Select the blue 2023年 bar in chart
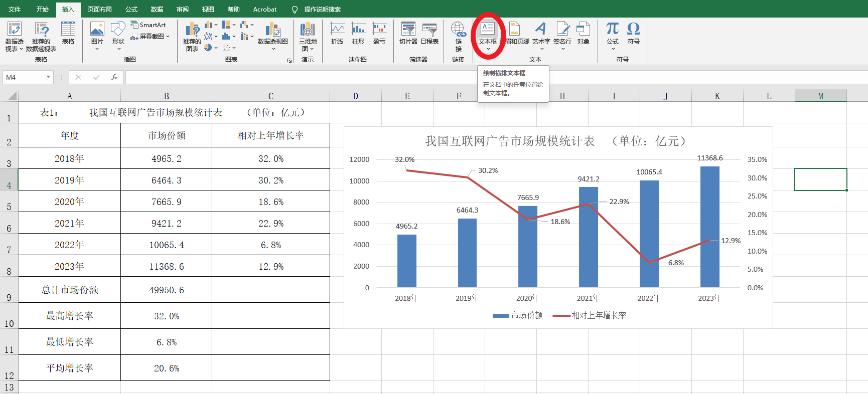Viewport: 868px width, 394px height. pyautogui.click(x=709, y=227)
